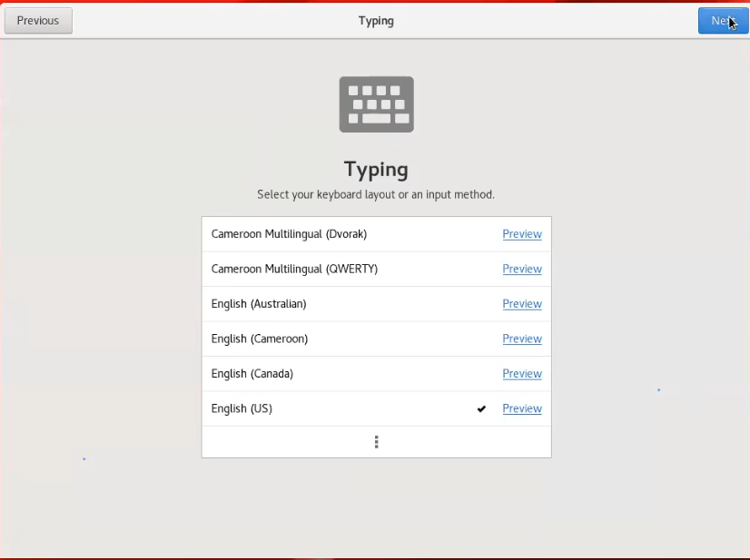Show preview of English (Canada) layout
This screenshot has width=750, height=560.
(522, 374)
